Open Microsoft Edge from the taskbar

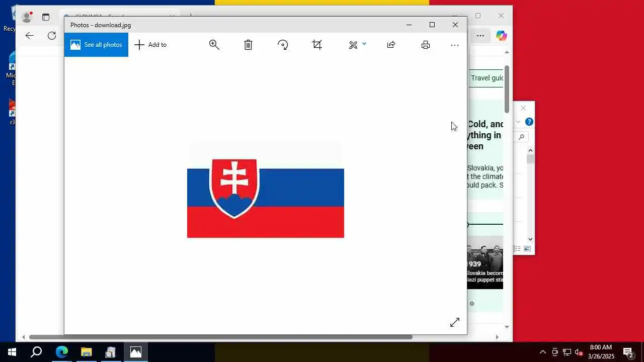(x=61, y=352)
